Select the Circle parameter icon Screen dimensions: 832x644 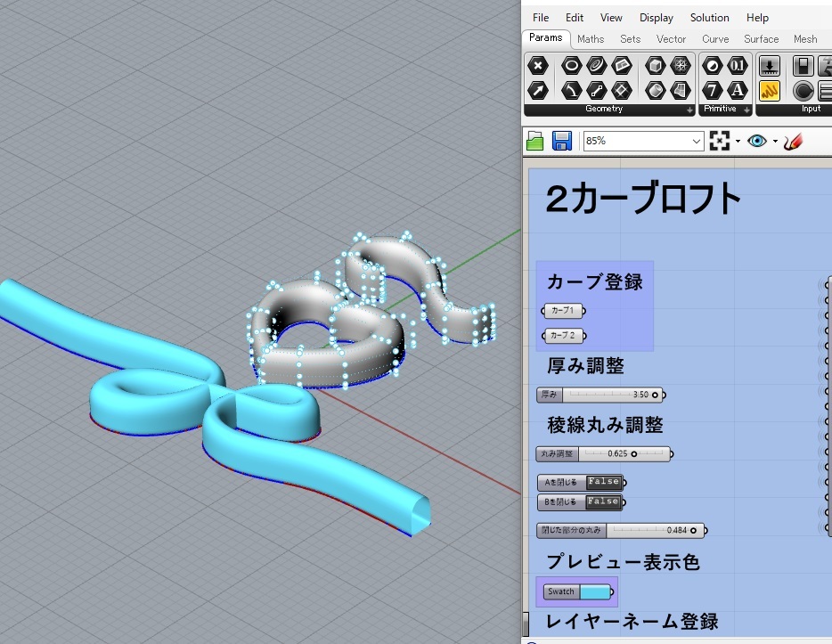(572, 65)
